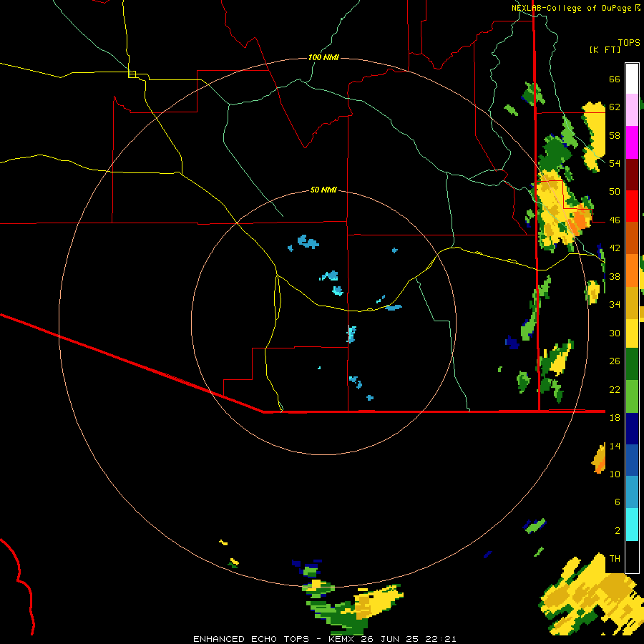Click the 46 value on the legend scale
Viewport: 644px width, 644px height.
615,220
